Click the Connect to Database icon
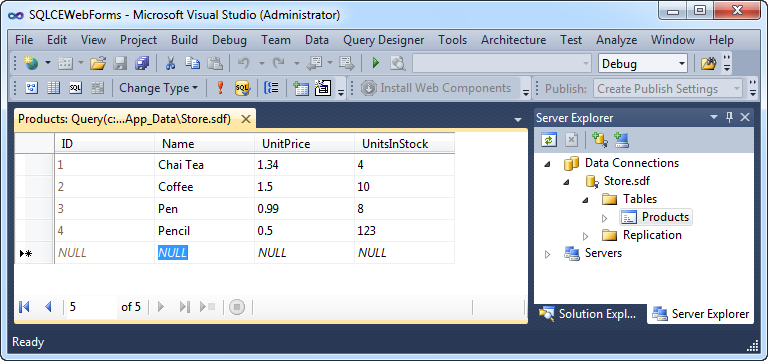Viewport: 768px width, 361px height. click(600, 141)
